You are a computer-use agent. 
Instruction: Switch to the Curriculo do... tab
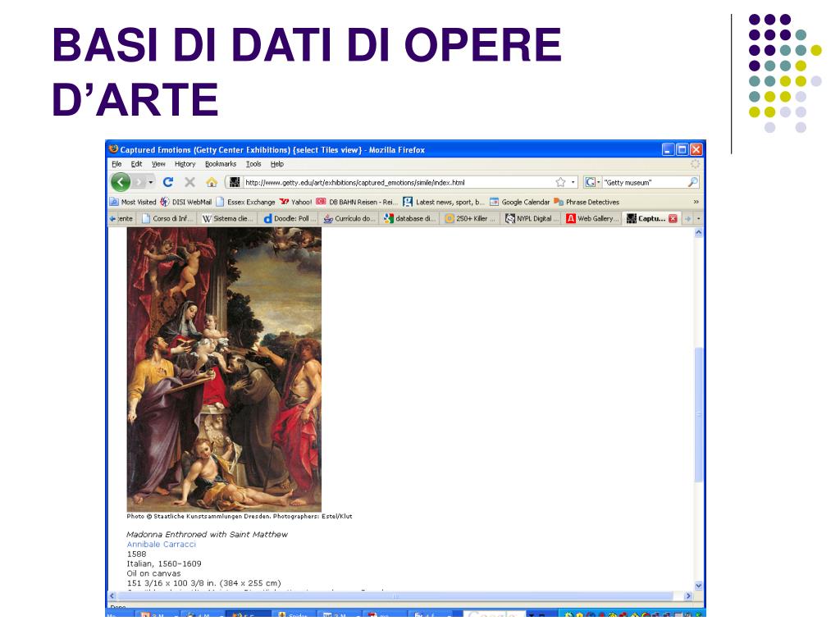pos(349,218)
